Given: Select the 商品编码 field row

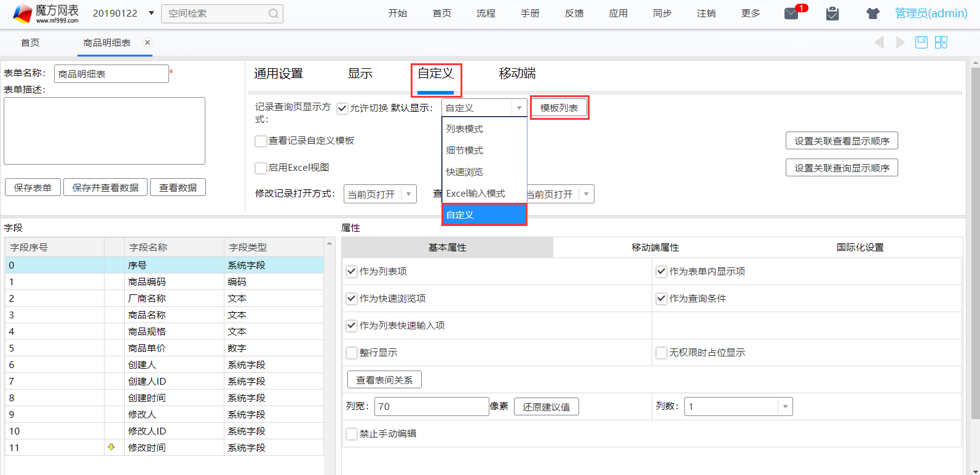Looking at the screenshot, I should coord(164,282).
